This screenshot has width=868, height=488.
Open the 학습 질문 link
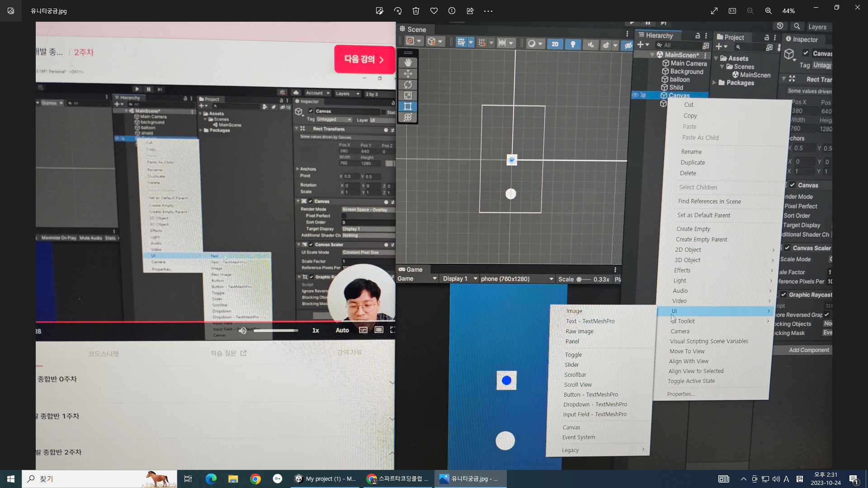pyautogui.click(x=228, y=353)
